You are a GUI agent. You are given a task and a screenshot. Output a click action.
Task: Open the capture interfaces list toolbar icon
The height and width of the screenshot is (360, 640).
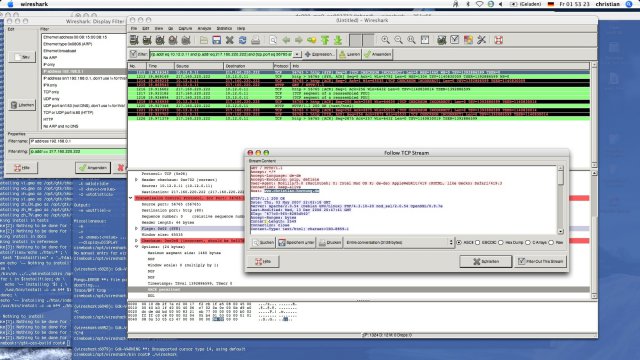134,40
